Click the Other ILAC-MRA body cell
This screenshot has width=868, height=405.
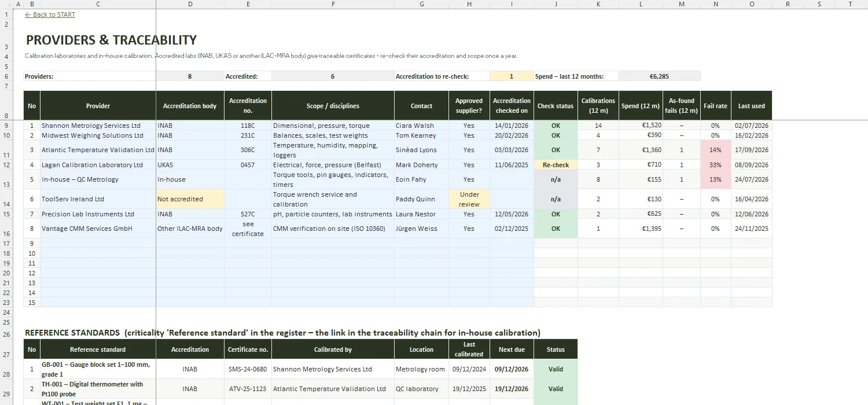coord(190,229)
